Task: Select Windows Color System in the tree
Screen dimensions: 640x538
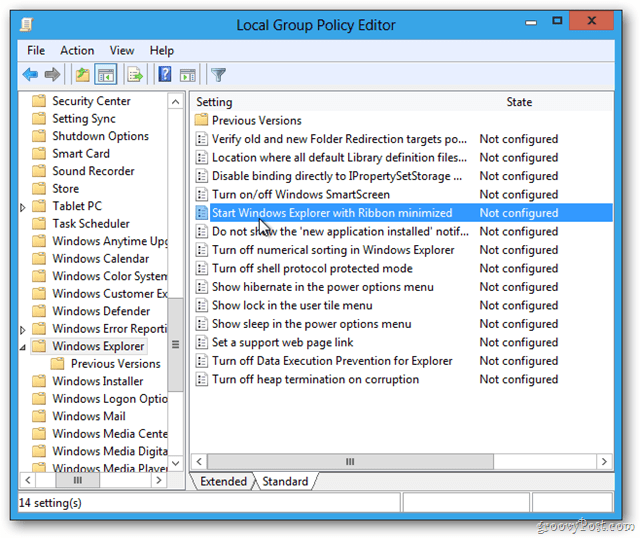Action: pyautogui.click(x=110, y=276)
